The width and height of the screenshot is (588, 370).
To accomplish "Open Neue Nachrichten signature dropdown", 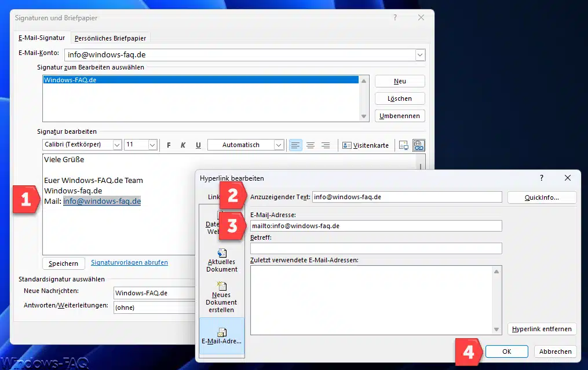I will pyautogui.click(x=155, y=293).
